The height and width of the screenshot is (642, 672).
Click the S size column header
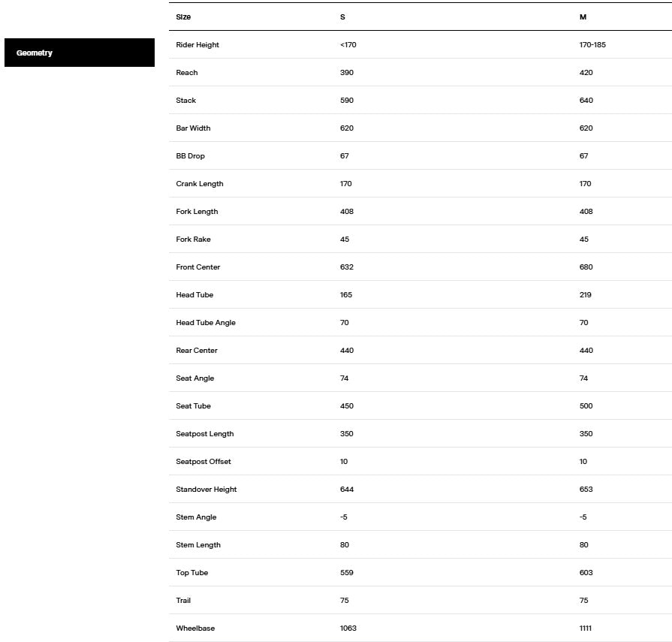coord(342,17)
